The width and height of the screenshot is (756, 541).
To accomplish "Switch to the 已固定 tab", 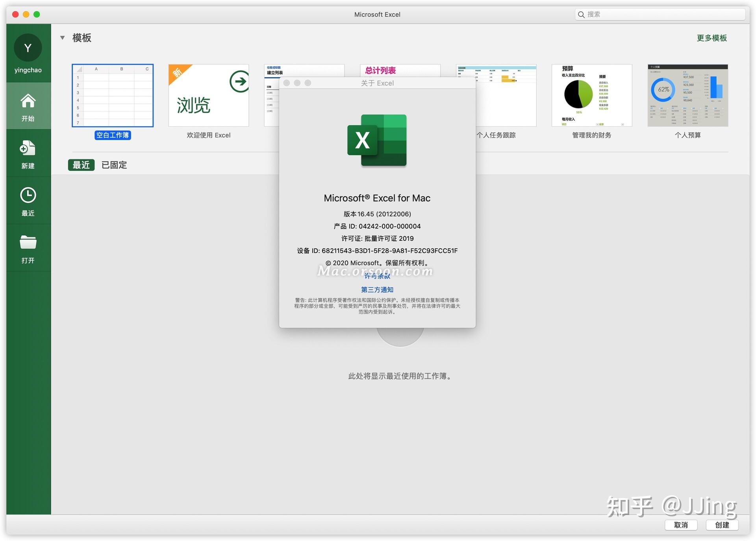I will coord(114,165).
